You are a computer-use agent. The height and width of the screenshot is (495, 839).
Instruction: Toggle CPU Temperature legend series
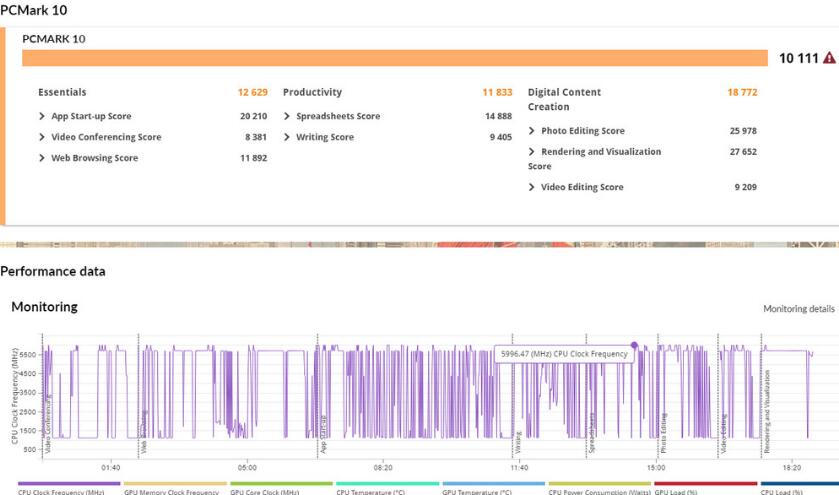370,490
